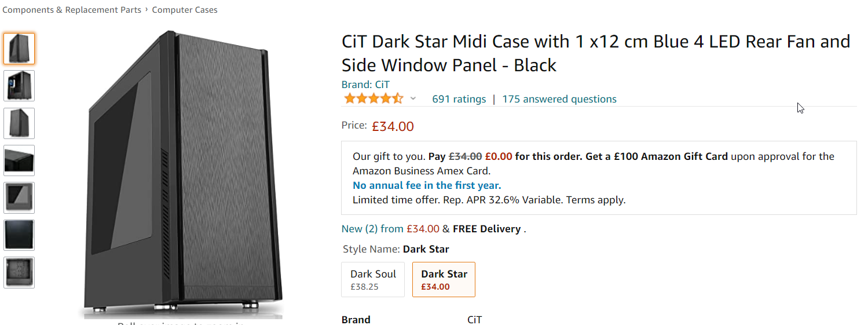Go to Components & Replacement Parts breadcrumb
Image resolution: width=868 pixels, height=325 pixels.
(x=72, y=10)
